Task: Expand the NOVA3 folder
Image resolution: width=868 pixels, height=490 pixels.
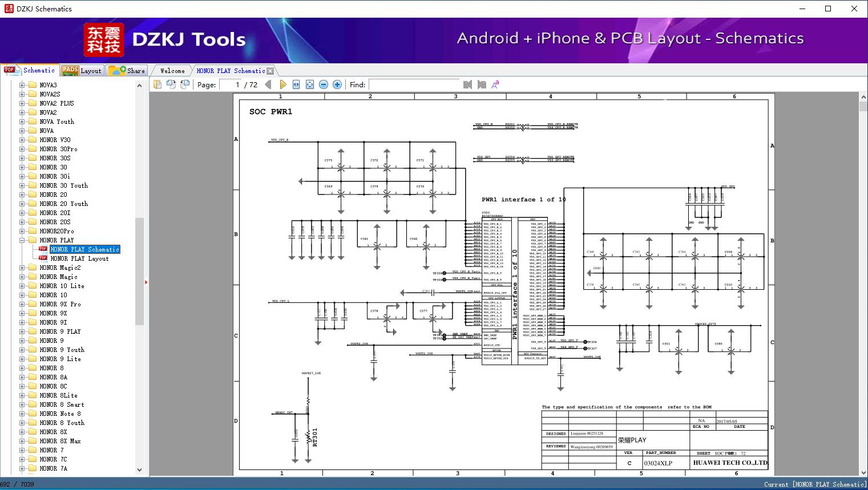Action: pos(22,85)
